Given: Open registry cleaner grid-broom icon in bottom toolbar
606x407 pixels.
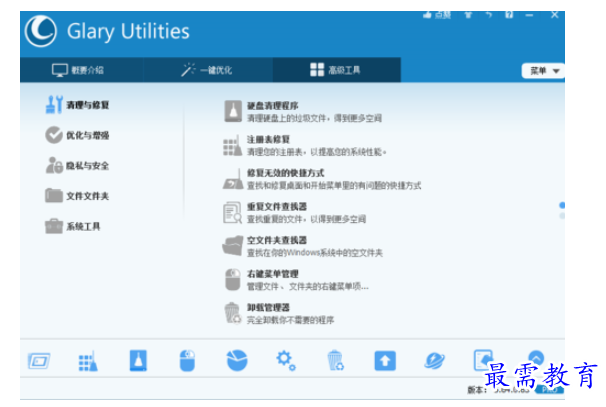Looking at the screenshot, I should (x=88, y=361).
